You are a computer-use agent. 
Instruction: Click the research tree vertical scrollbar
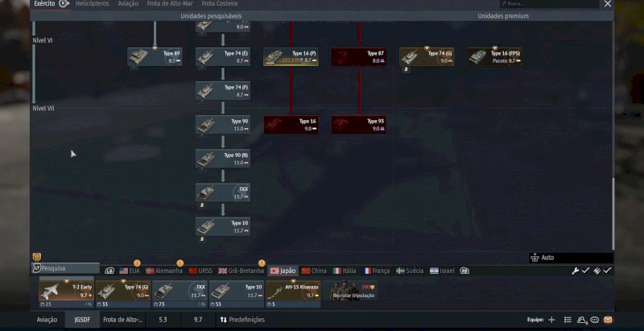click(x=613, y=213)
